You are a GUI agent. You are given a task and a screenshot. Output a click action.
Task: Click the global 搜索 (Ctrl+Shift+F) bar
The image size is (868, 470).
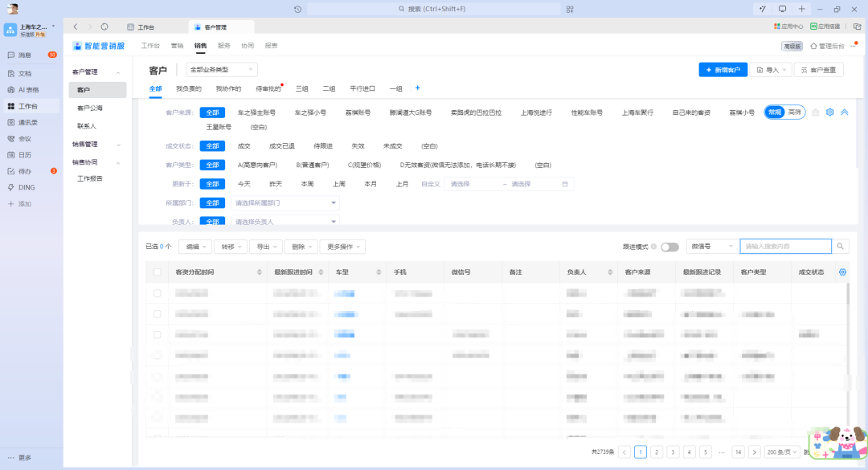click(433, 9)
